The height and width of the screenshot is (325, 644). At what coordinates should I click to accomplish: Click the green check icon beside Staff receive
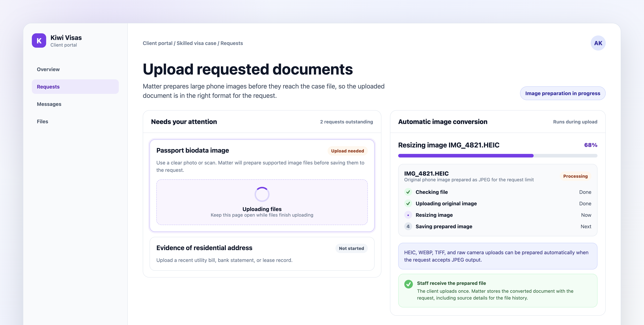(409, 284)
